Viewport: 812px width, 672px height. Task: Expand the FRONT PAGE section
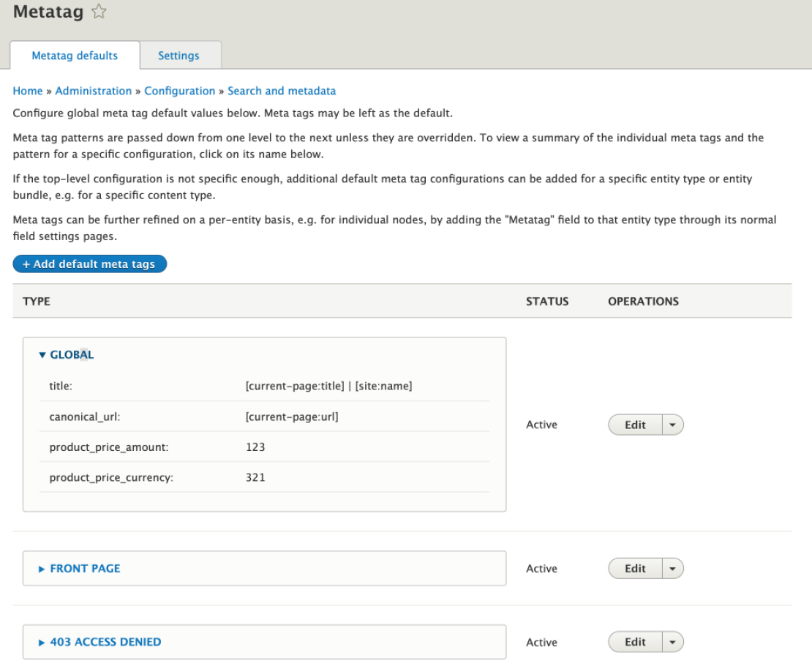(42, 568)
